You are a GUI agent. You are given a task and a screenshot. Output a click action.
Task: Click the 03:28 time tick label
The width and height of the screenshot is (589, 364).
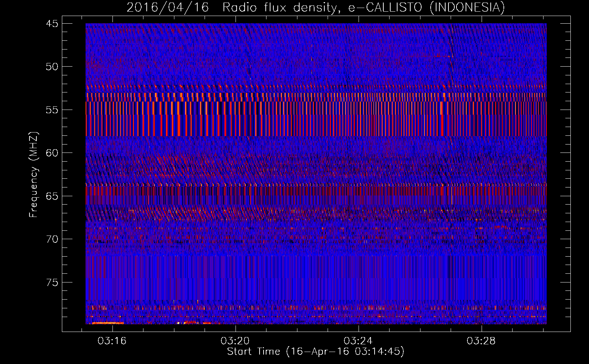coord(481,341)
